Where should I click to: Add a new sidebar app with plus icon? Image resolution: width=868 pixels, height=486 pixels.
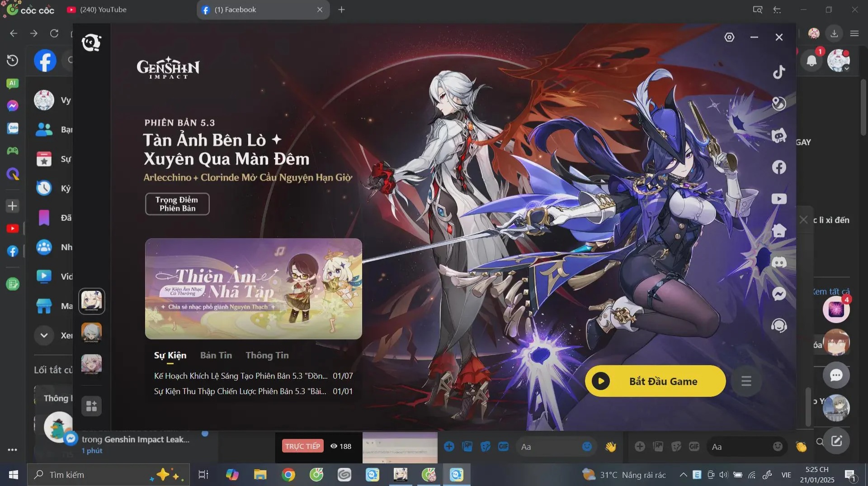13,206
